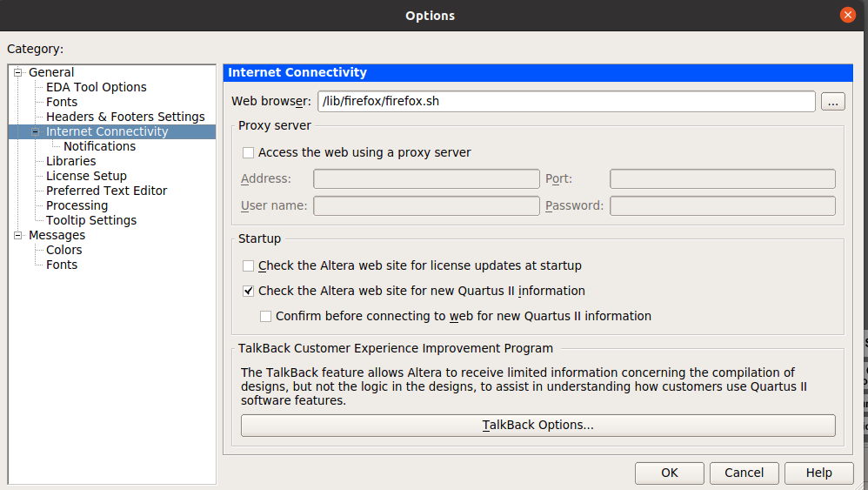This screenshot has width=868, height=490.
Task: Go to Tooltip Settings category
Action: [x=90, y=220]
